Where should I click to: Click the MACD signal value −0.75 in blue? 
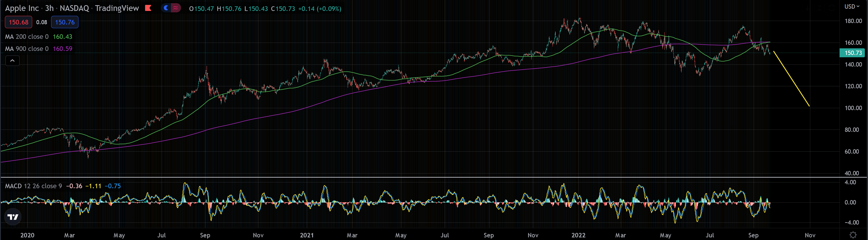coord(113,186)
